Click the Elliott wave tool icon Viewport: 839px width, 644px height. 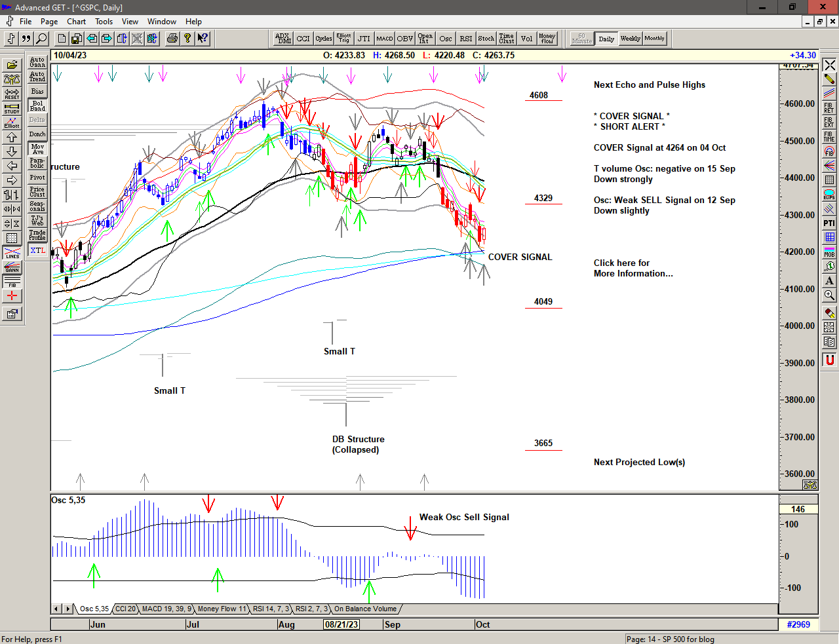click(12, 123)
